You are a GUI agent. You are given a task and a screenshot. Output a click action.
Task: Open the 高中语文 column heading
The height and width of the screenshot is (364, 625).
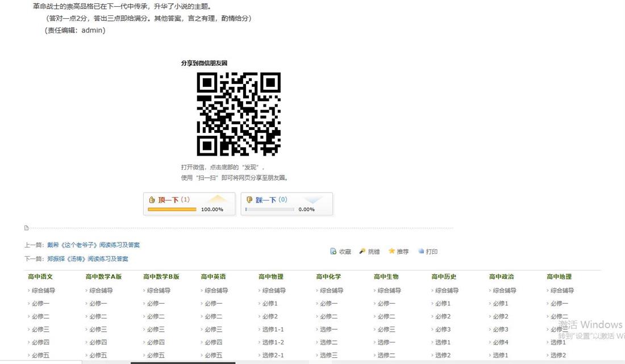40,277
